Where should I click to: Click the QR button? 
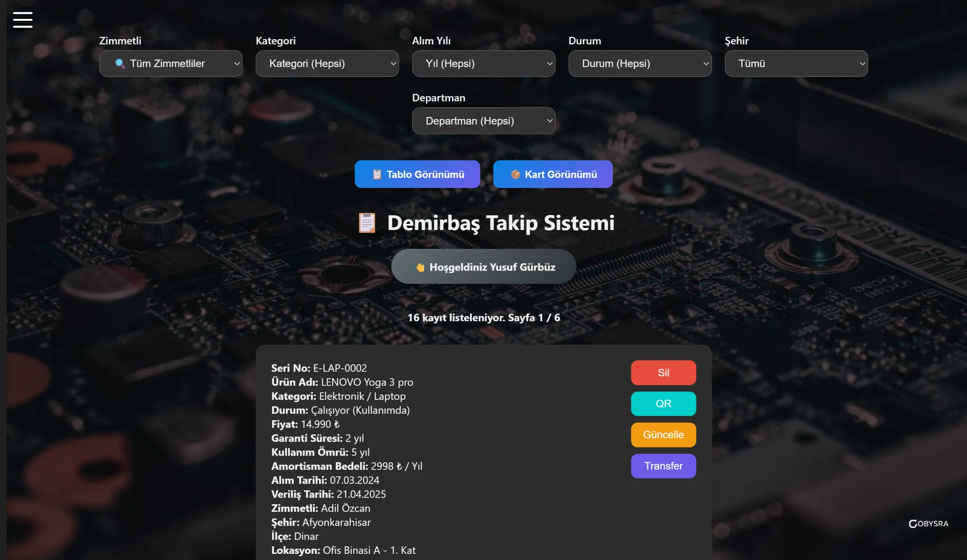(663, 404)
